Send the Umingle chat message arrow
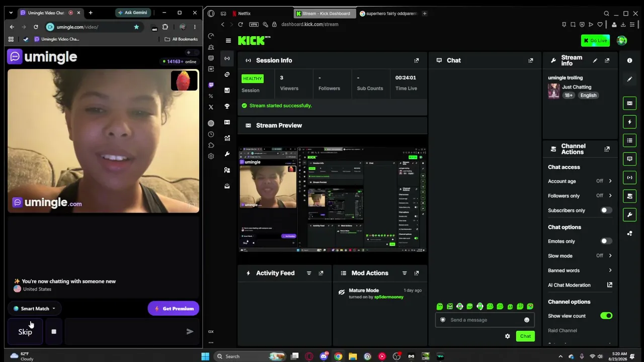The height and width of the screenshot is (362, 644). [x=190, y=332]
